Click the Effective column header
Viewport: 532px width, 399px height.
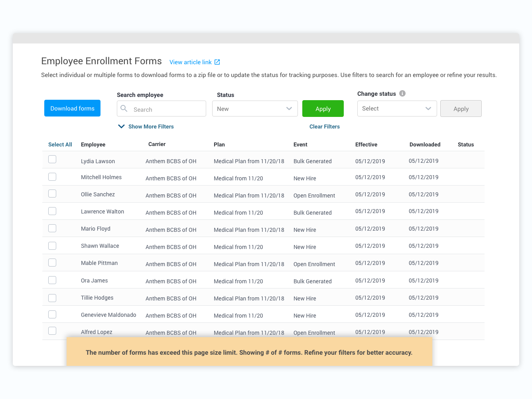click(x=366, y=144)
